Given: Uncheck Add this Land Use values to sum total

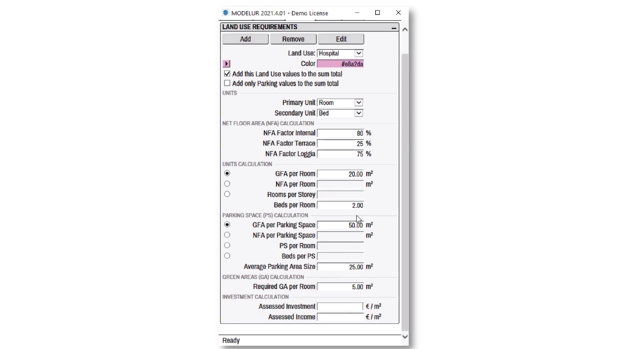Looking at the screenshot, I should [227, 74].
